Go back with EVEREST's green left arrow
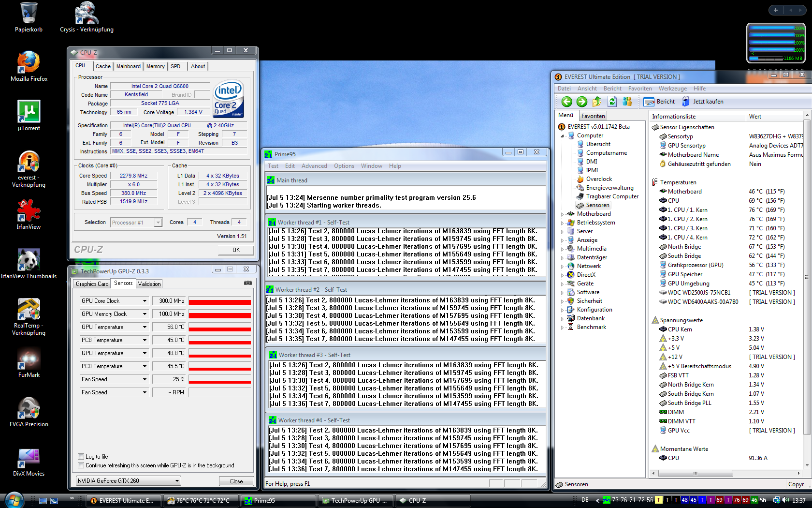The height and width of the screenshot is (508, 812). [566, 102]
